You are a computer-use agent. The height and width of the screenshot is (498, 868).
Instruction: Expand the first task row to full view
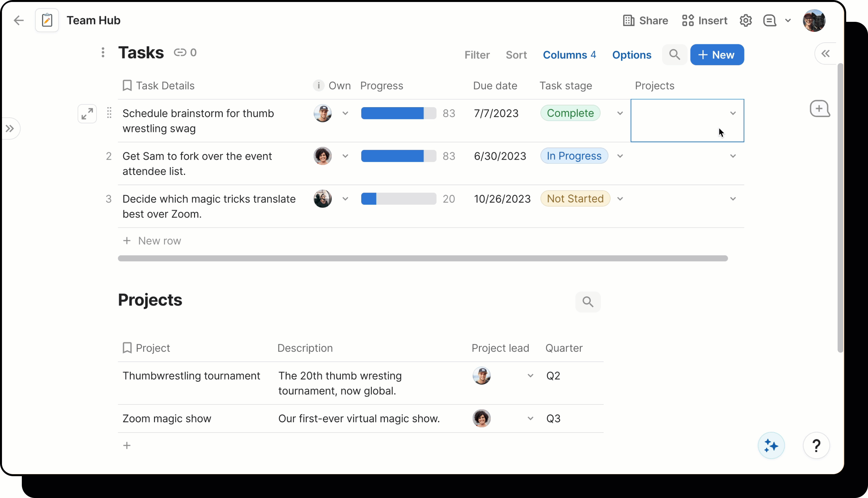(87, 113)
